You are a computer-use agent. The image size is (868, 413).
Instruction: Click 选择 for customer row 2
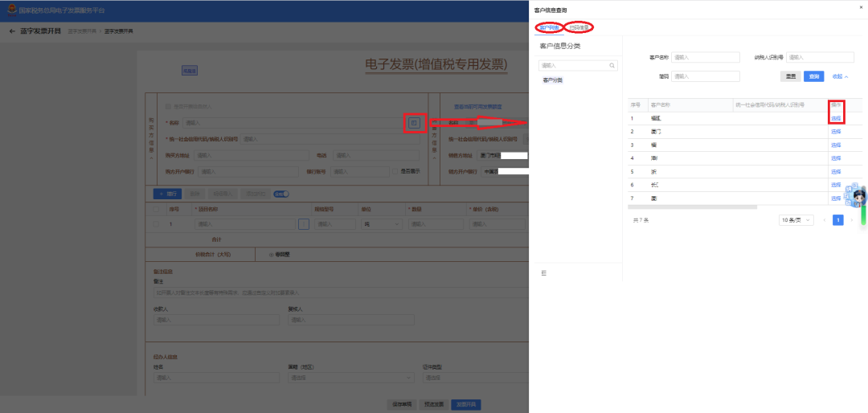coord(836,132)
